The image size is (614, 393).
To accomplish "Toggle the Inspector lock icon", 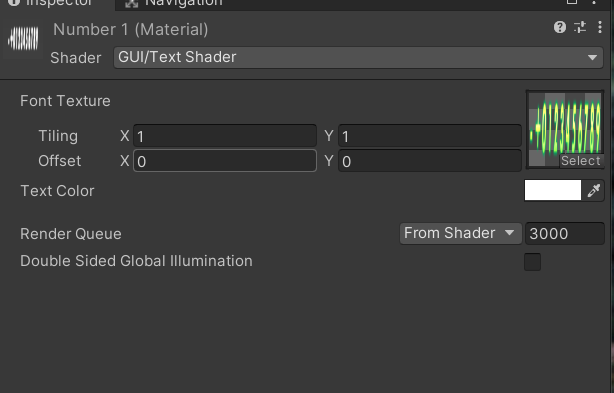I will (572, 2).
